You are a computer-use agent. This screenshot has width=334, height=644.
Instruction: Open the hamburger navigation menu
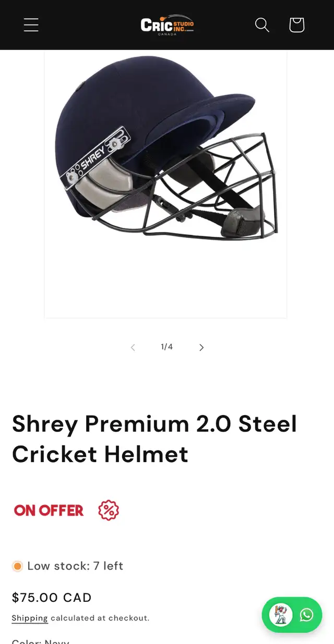coord(31,25)
